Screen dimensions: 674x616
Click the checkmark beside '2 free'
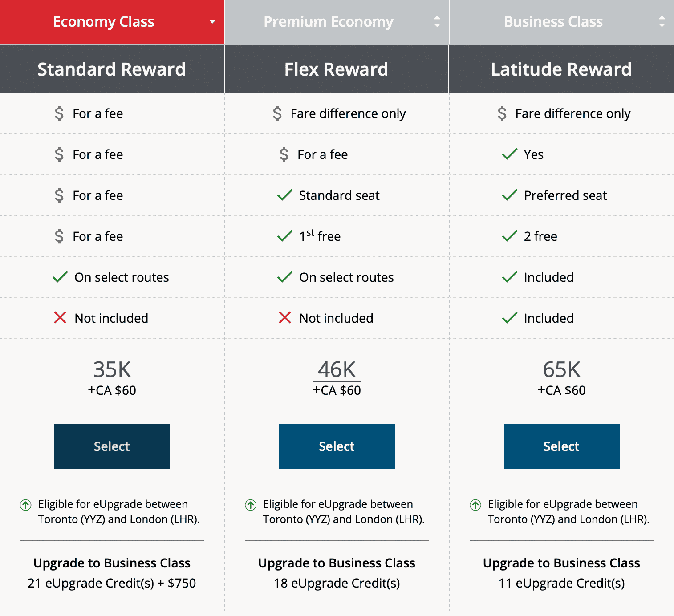click(509, 236)
